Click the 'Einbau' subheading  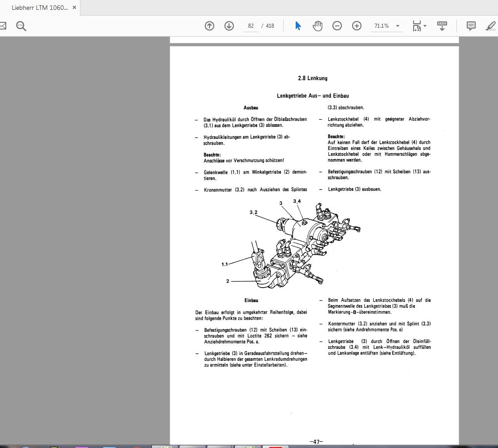[x=251, y=300]
